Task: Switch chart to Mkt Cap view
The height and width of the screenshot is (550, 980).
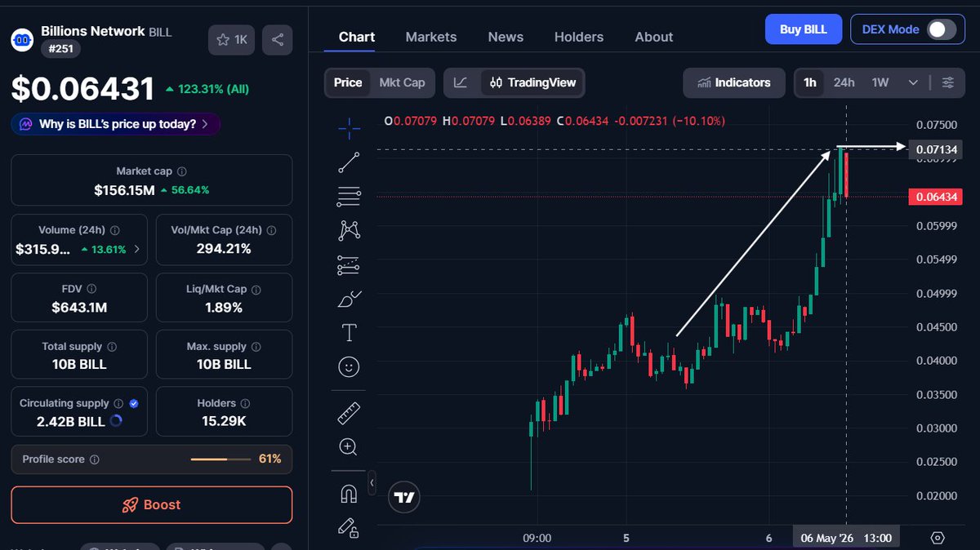Action: pyautogui.click(x=402, y=82)
